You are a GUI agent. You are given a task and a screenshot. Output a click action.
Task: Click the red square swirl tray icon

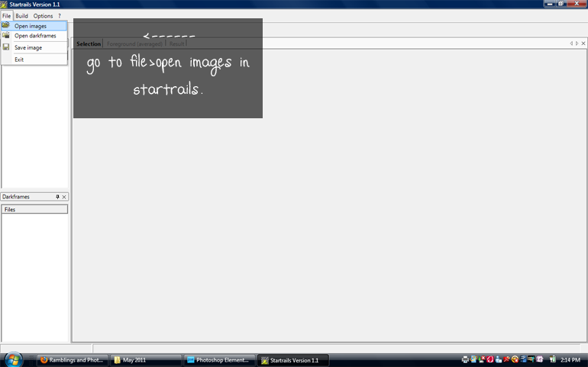tap(490, 359)
